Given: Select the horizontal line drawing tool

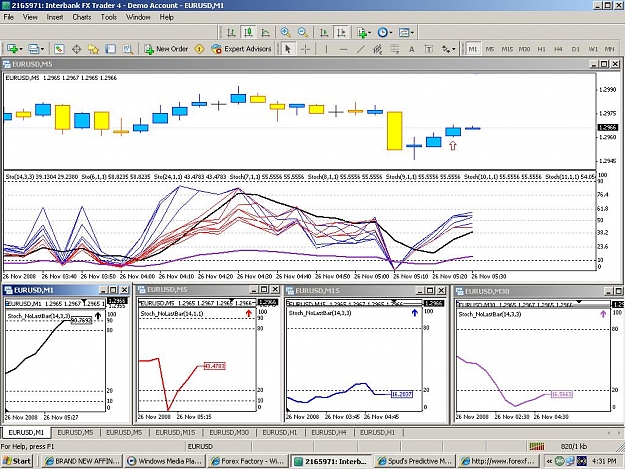Looking at the screenshot, I should pyautogui.click(x=344, y=49).
